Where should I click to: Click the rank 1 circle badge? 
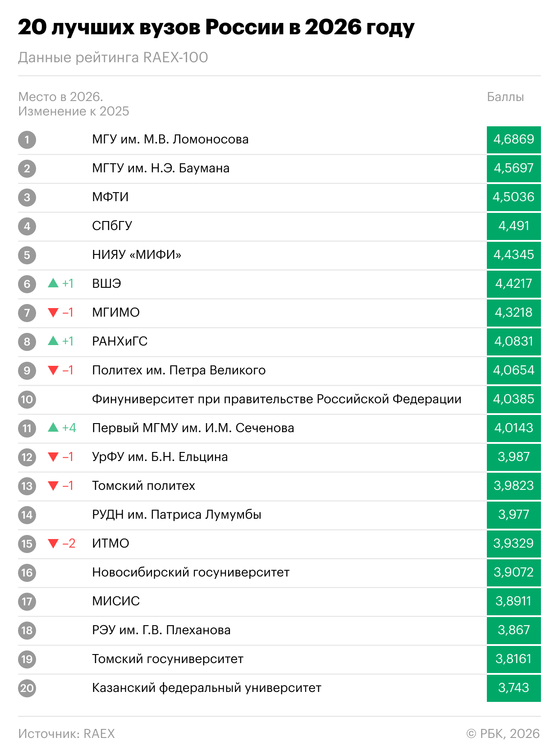pyautogui.click(x=27, y=140)
